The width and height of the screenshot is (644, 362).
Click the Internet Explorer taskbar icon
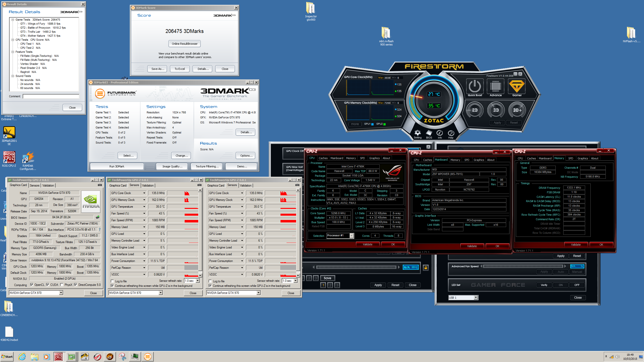22,356
